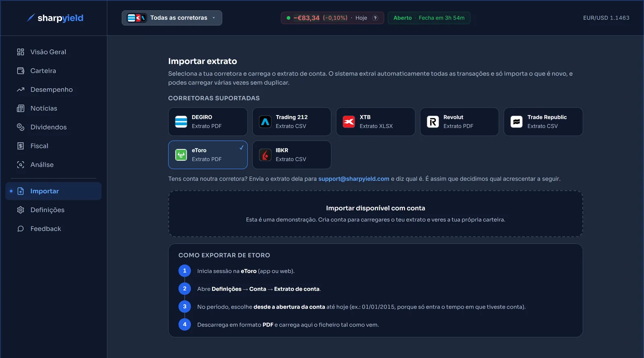644x358 pixels.
Task: Click the Aberto market status badge
Action: (x=429, y=18)
